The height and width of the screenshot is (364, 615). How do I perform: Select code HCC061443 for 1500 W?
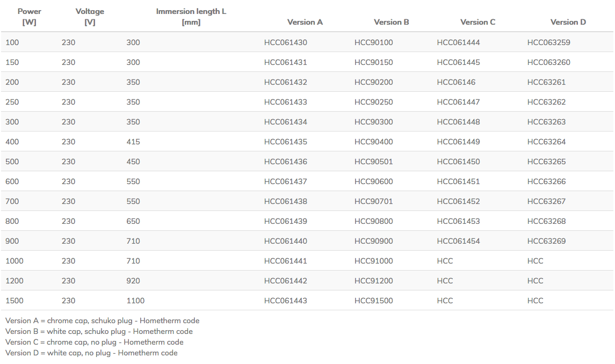[x=284, y=301]
